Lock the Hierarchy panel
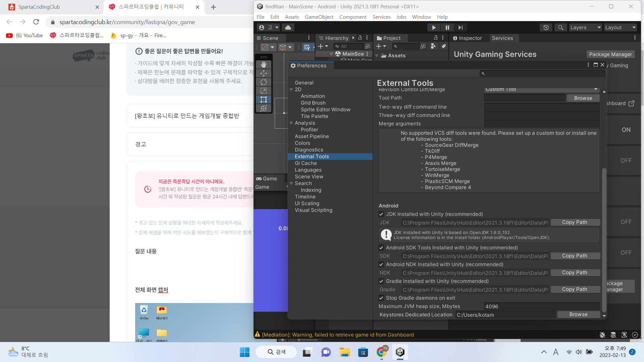 [360, 38]
